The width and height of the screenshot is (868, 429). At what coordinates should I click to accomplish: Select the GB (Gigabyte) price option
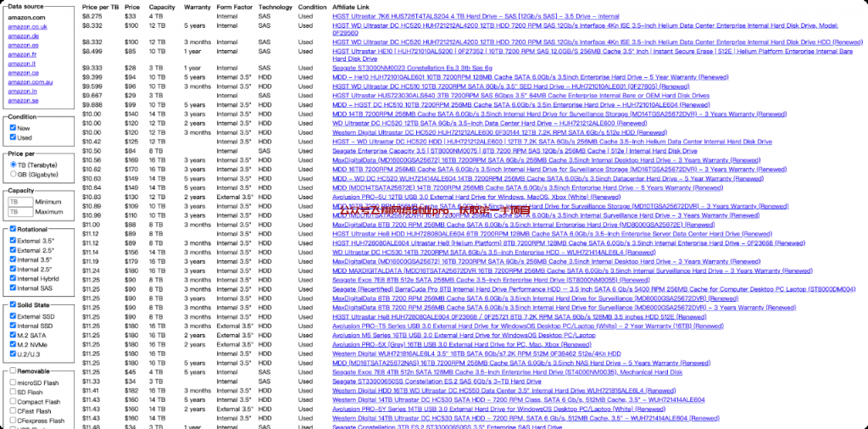click(13, 174)
